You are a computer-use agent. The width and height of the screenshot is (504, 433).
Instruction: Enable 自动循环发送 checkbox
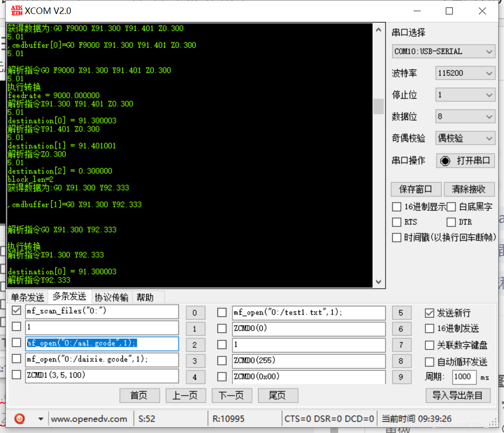tap(429, 362)
